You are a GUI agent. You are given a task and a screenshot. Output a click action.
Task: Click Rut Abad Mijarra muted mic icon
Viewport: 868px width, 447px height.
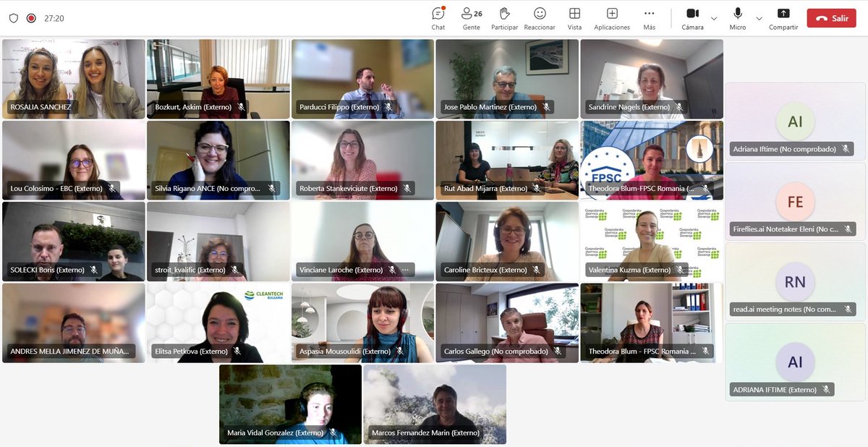coord(538,188)
